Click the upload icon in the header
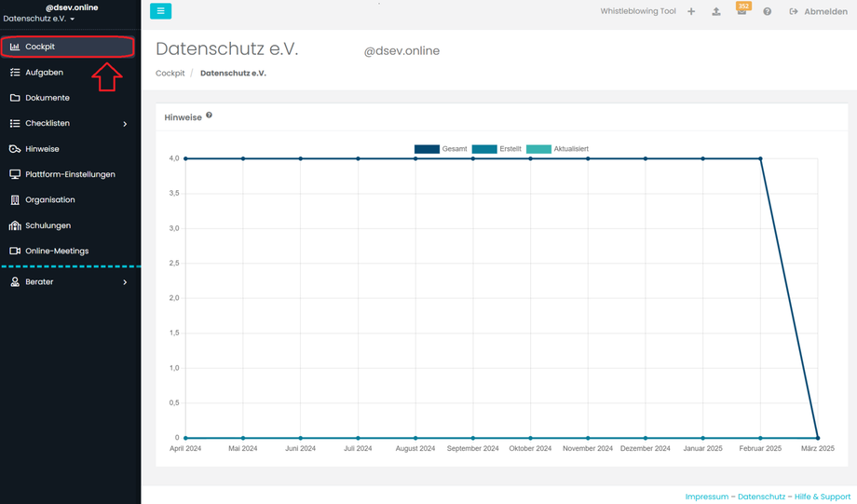The width and height of the screenshot is (857, 504). coord(716,12)
